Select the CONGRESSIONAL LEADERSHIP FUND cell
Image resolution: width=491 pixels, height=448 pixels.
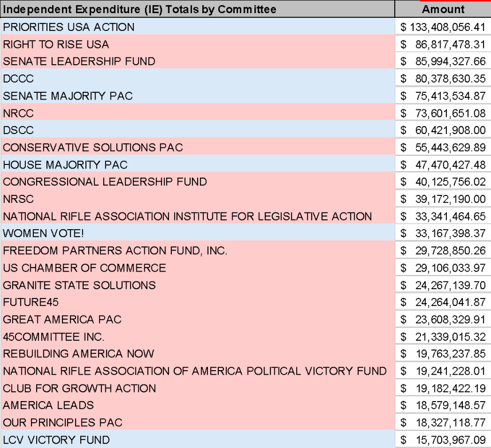coord(197,182)
